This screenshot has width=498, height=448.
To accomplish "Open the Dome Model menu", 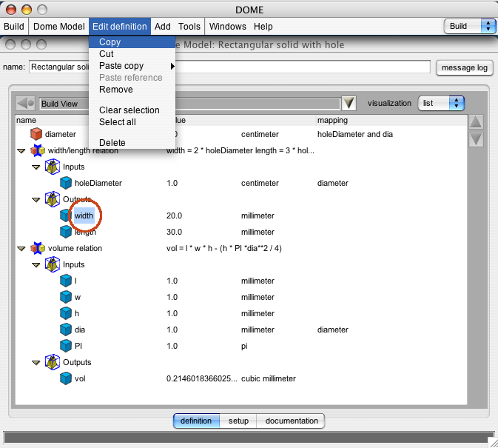I will point(58,27).
